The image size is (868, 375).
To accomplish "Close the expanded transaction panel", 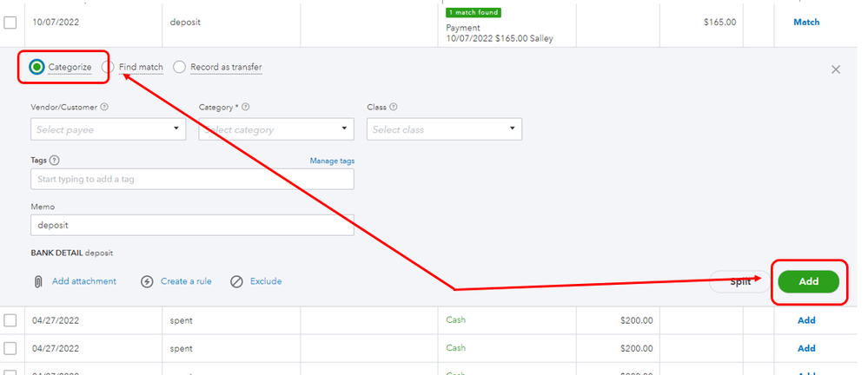I will (x=836, y=69).
